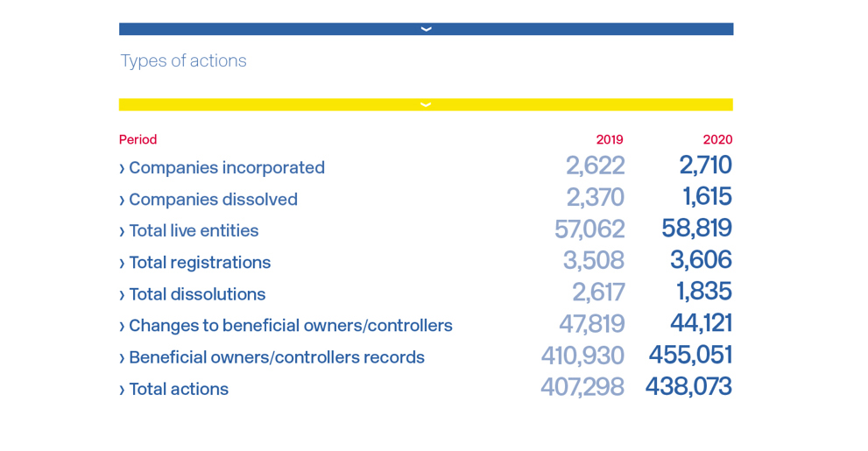The image size is (868, 451).
Task: Select the Total live entities row
Action: tap(194, 230)
